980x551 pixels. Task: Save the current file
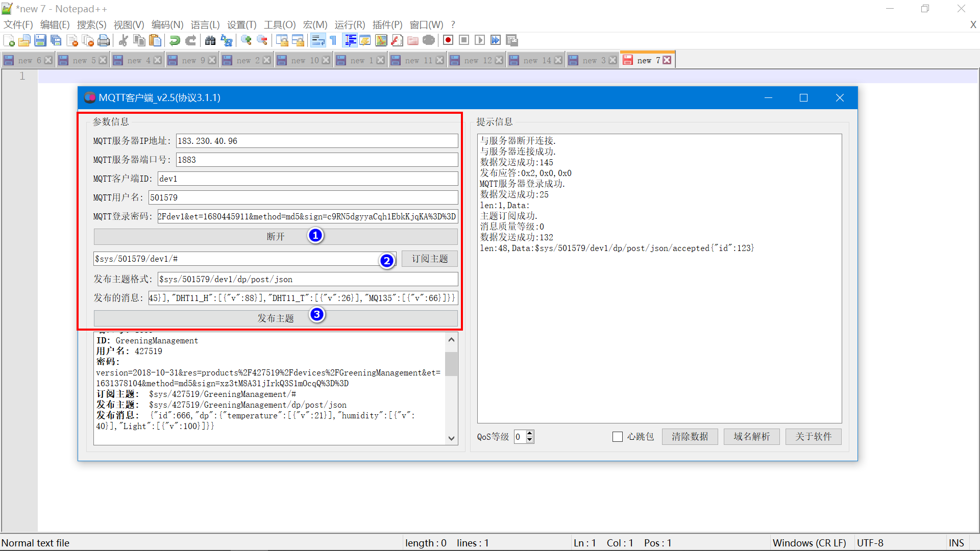(40, 40)
